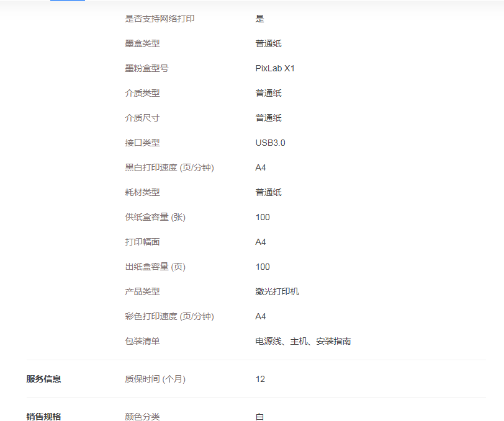The width and height of the screenshot is (504, 421).
Task: Select the 普通纸 value beside 介质类型
Action: [268, 93]
